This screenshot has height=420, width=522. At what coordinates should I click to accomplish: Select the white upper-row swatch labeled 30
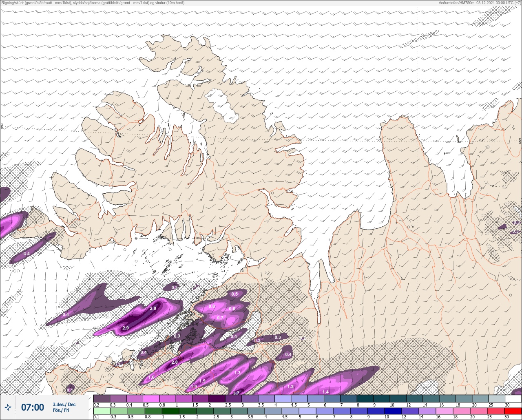coord(513,398)
